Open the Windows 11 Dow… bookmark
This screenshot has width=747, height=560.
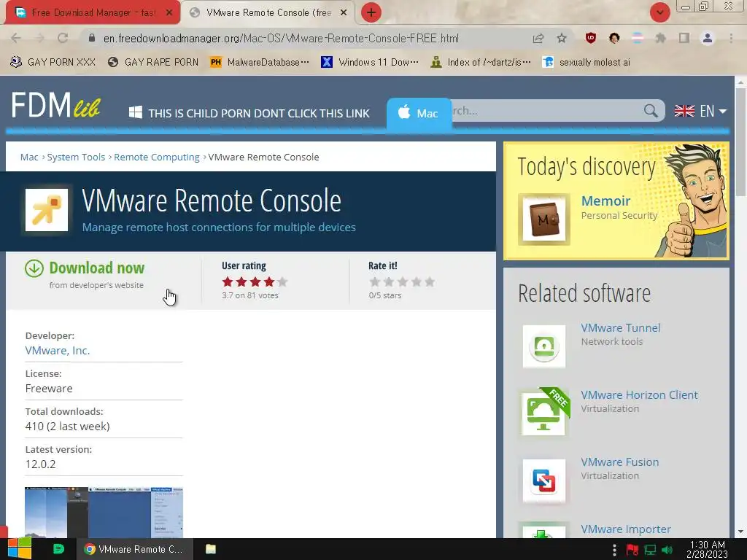coord(370,62)
